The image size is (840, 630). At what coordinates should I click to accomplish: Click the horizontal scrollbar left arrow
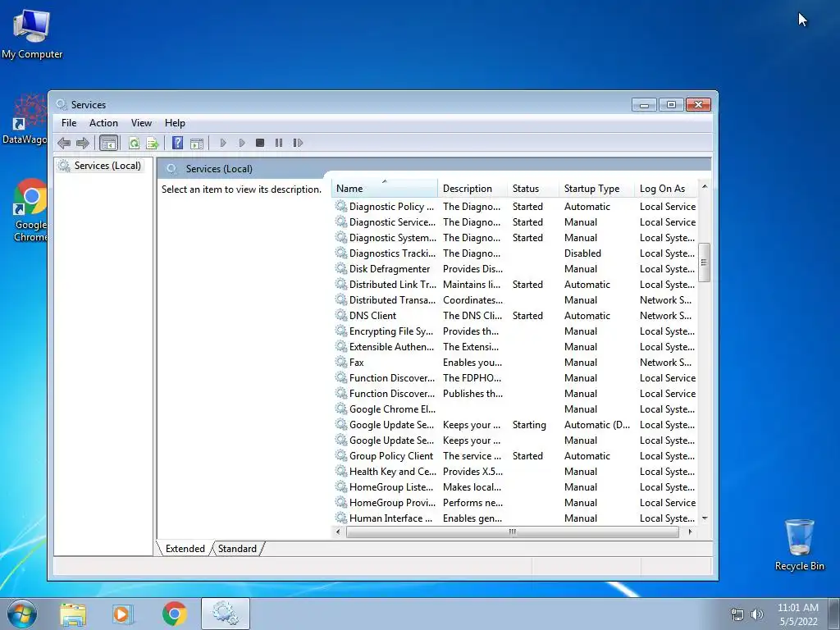[x=337, y=532]
